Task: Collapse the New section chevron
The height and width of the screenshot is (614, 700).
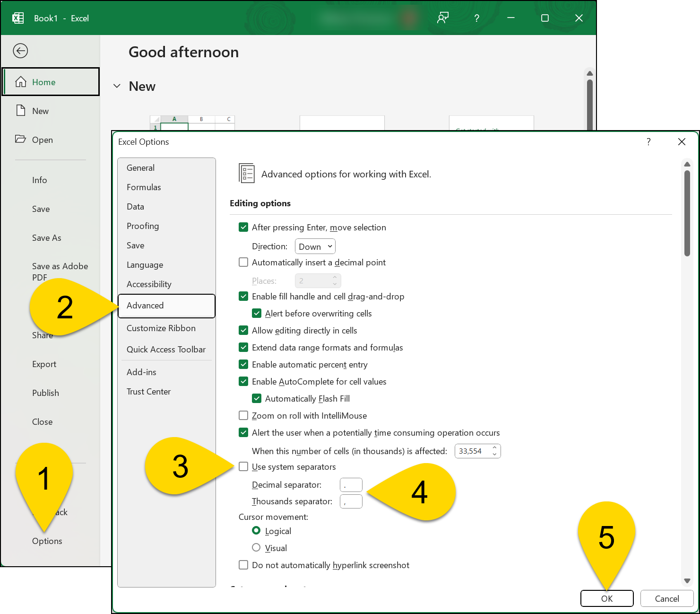Action: click(117, 86)
